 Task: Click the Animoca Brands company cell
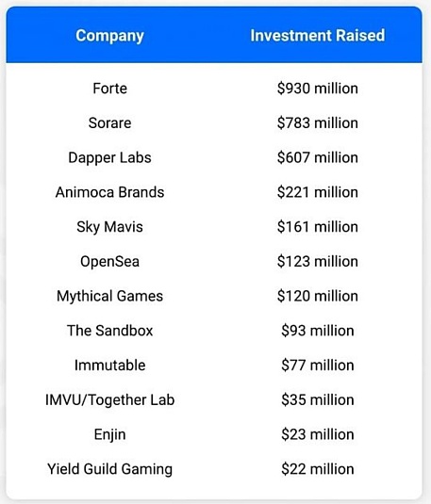[109, 192]
